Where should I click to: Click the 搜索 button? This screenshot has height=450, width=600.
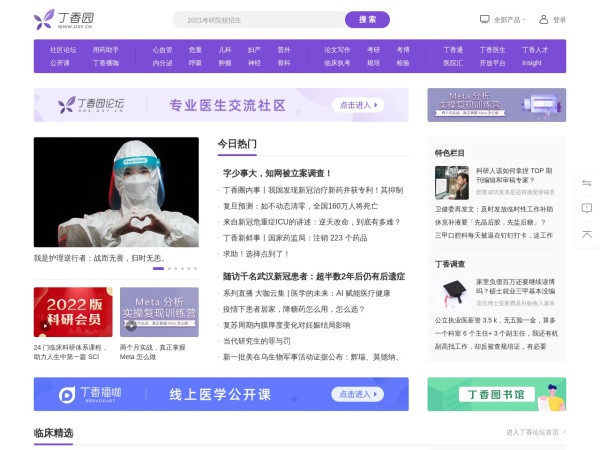[367, 20]
